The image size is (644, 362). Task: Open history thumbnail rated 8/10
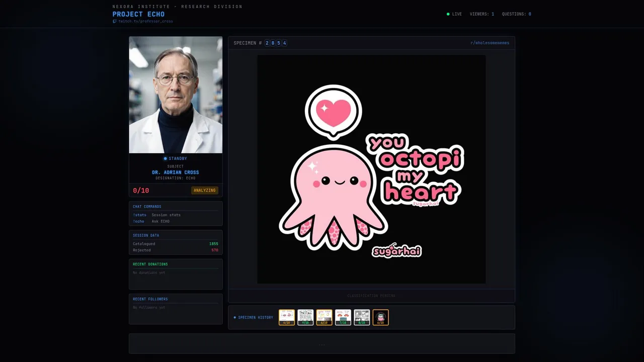[362, 317]
